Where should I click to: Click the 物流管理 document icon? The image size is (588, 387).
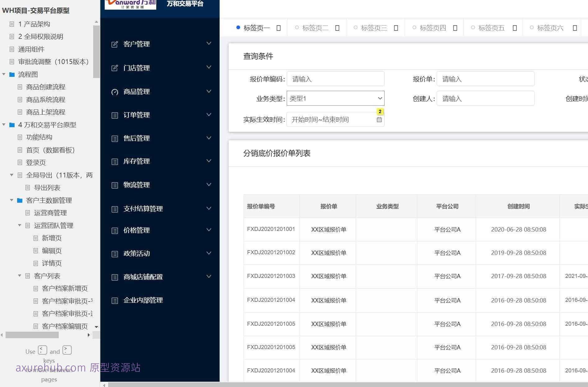tap(115, 184)
